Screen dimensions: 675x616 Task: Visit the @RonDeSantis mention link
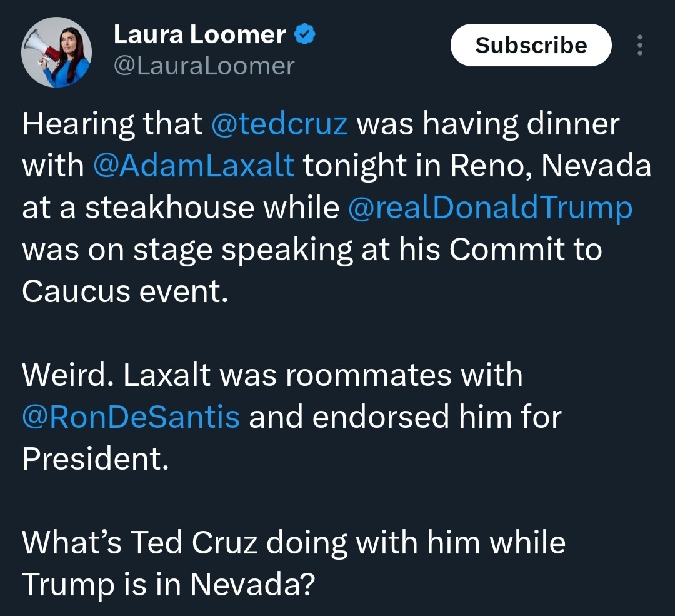pos(131,417)
